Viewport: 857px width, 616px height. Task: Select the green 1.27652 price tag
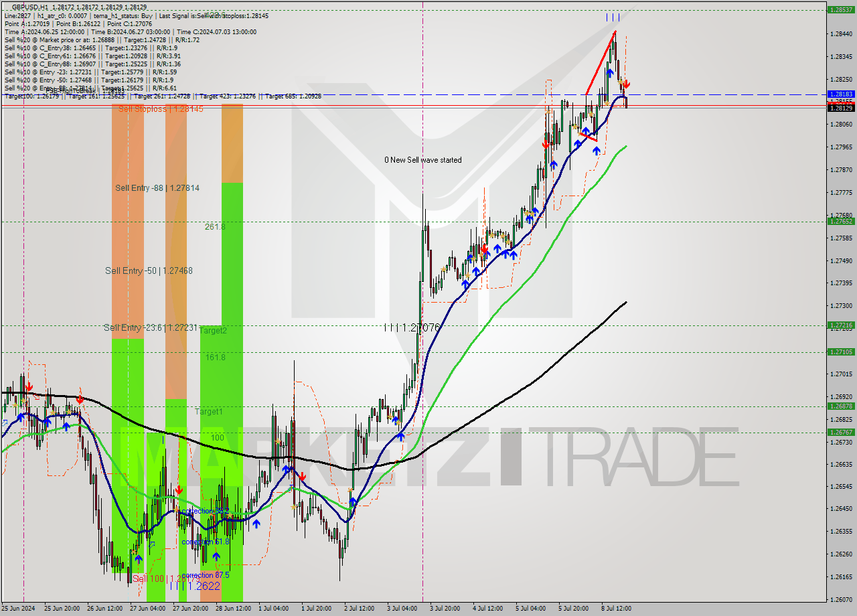click(840, 221)
